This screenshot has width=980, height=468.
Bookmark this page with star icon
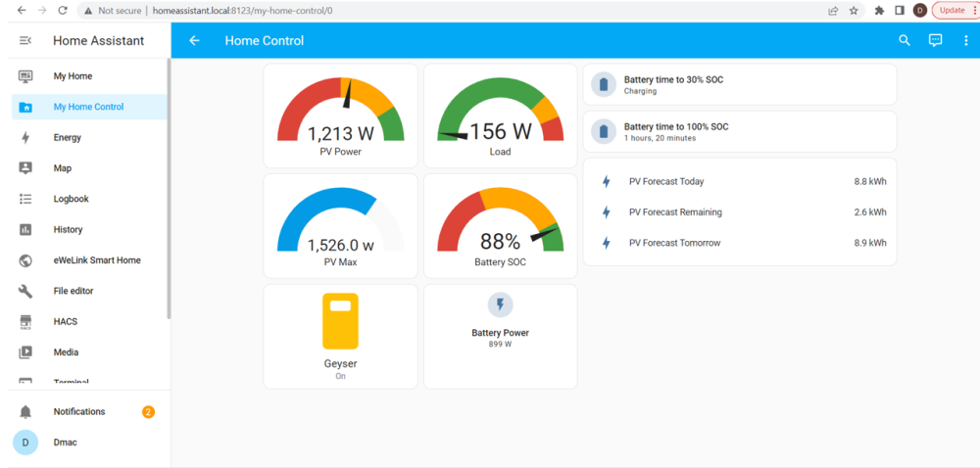click(854, 11)
